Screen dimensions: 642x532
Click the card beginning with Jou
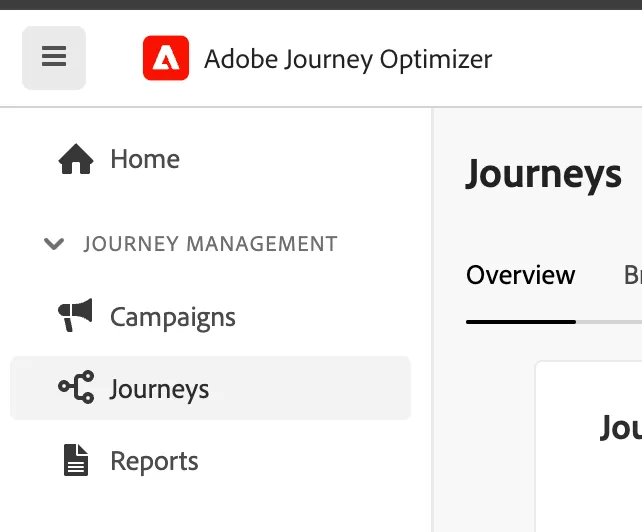pos(589,446)
